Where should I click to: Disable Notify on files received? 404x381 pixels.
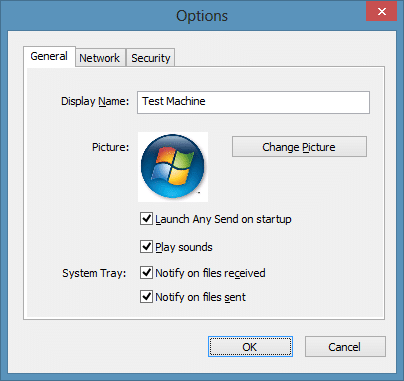coord(146,273)
